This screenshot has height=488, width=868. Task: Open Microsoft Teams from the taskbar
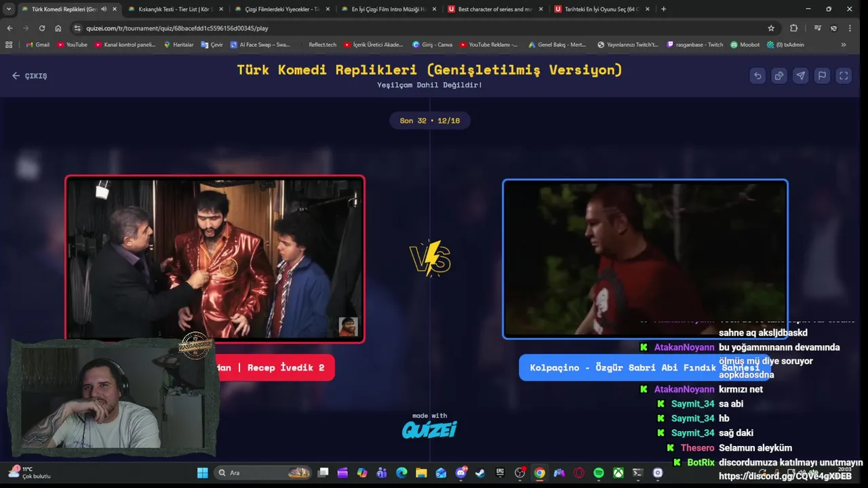coord(381,472)
